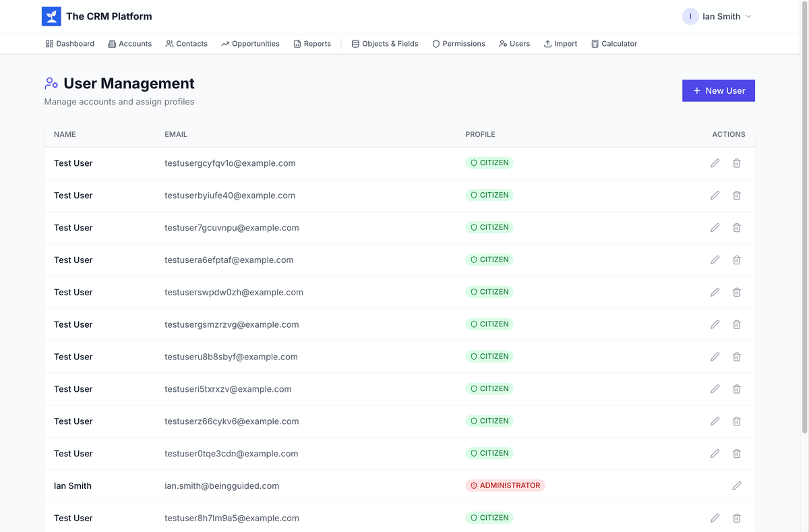The image size is (809, 532).
Task: Click the ADMINISTRATOR profile badge
Action: coord(505,485)
